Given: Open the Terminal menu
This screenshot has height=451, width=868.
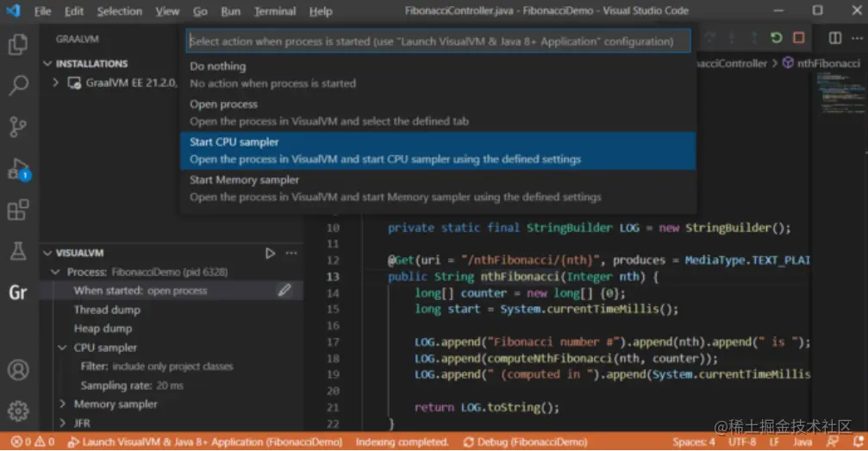Looking at the screenshot, I should point(275,11).
